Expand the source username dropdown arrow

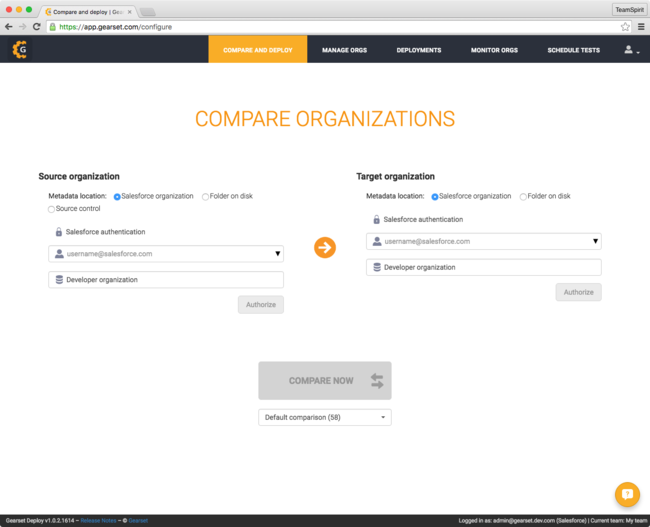(277, 254)
